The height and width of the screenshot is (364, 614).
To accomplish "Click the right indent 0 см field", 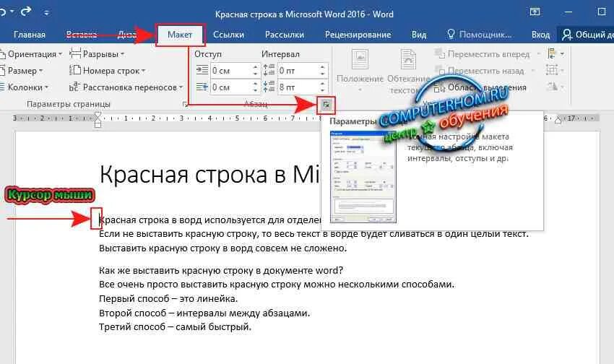I will coord(230,87).
